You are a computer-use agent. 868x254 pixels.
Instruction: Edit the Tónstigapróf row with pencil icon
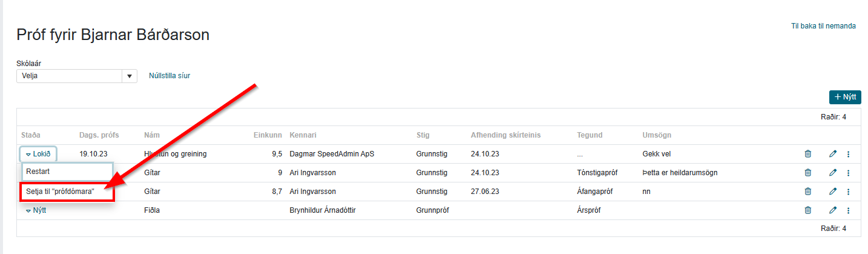click(x=833, y=173)
